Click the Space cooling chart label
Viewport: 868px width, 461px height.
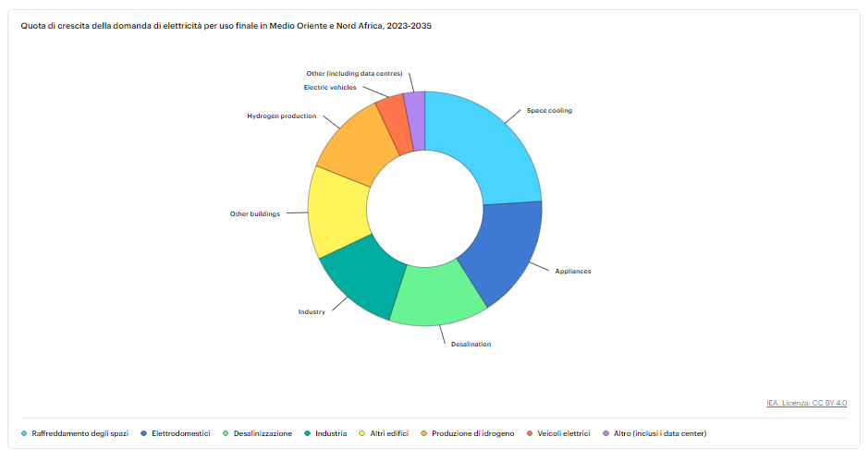tap(549, 111)
